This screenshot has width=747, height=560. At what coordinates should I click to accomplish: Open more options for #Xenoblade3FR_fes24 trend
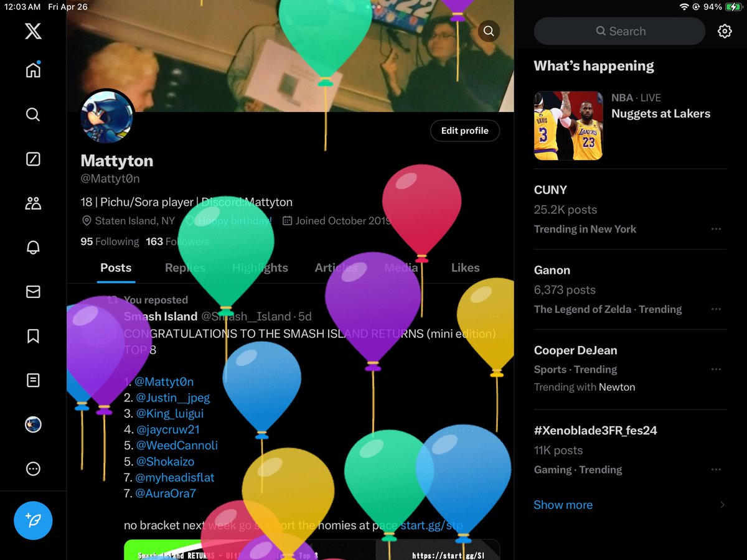[x=716, y=470]
